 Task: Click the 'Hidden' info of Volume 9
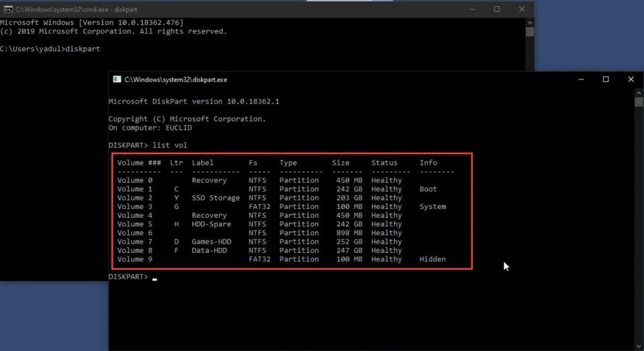pos(433,259)
